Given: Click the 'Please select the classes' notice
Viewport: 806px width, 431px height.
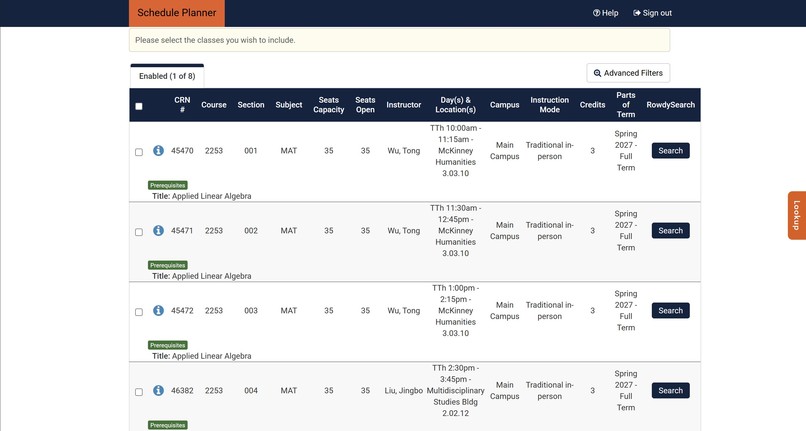Looking at the screenshot, I should tap(399, 40).
